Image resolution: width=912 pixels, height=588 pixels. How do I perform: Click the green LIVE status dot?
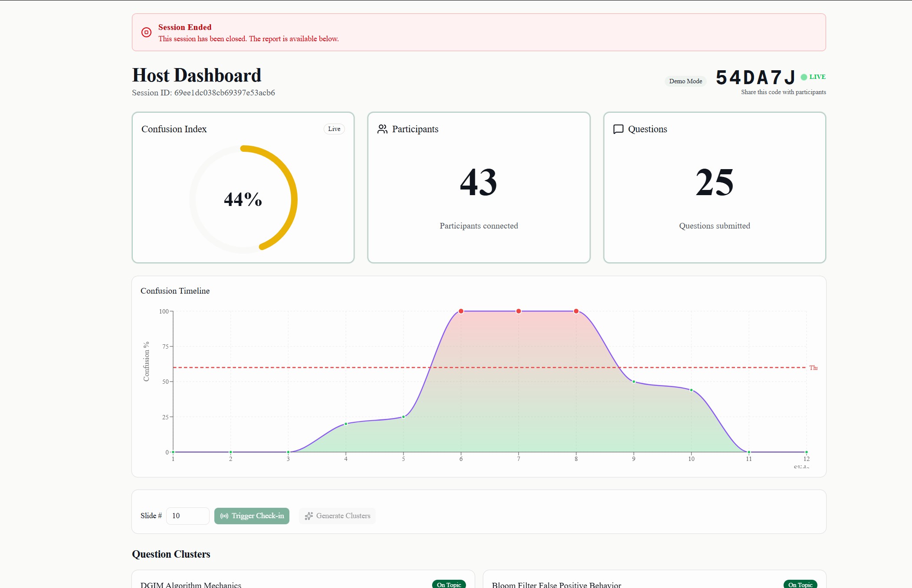pos(804,77)
